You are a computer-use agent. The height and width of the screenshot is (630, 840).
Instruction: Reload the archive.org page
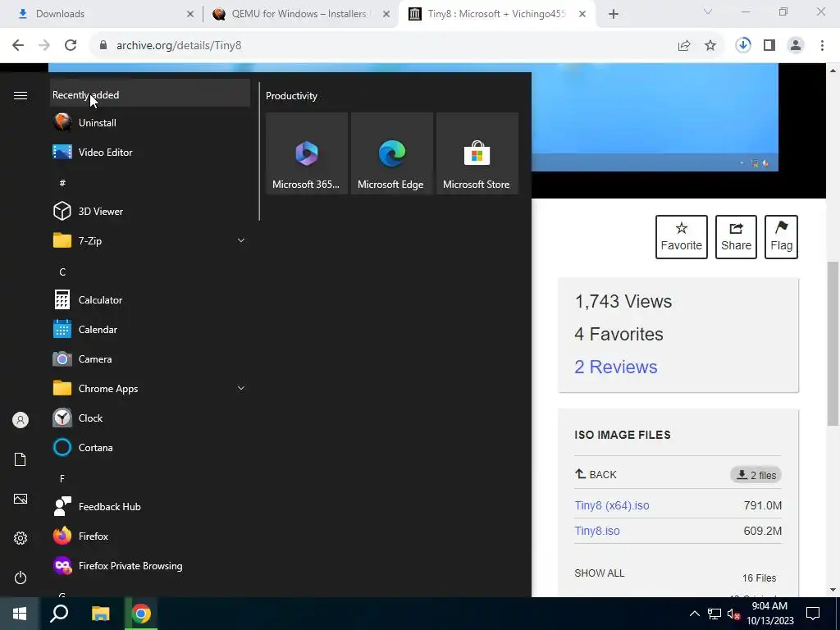coord(71,46)
